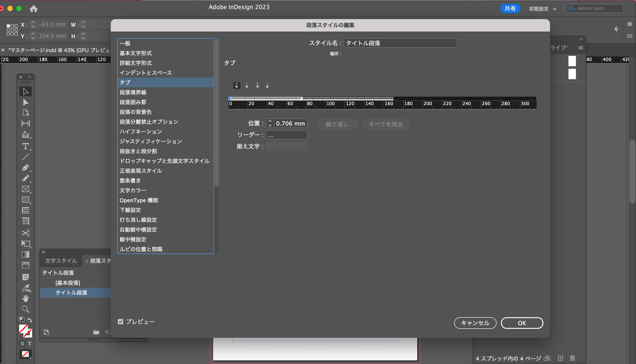Collapse right panel dock with double chevron
Image resolution: width=636 pixels, height=364 pixels.
pyautogui.click(x=581, y=39)
